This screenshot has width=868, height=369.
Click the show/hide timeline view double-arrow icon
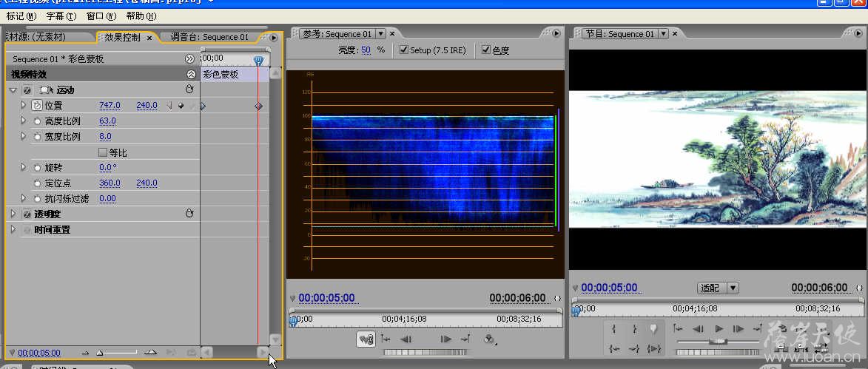click(x=190, y=58)
